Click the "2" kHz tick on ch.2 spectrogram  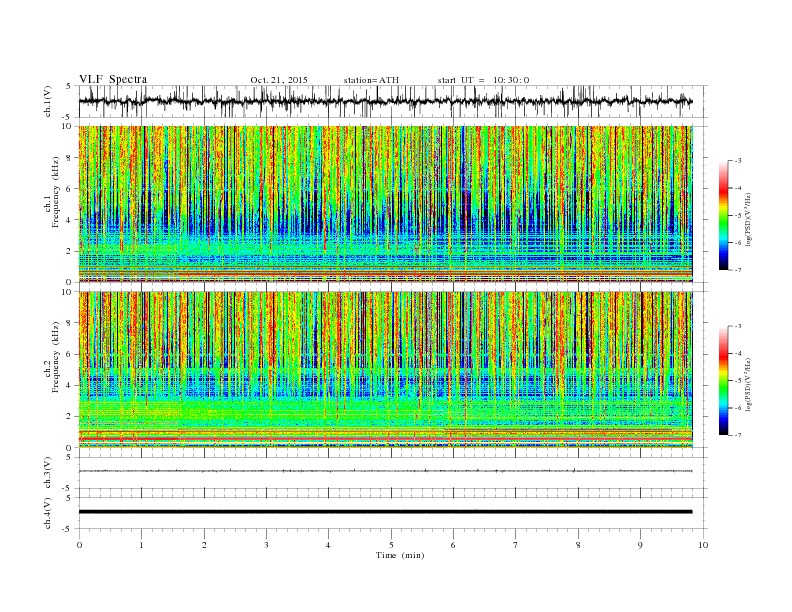70,417
